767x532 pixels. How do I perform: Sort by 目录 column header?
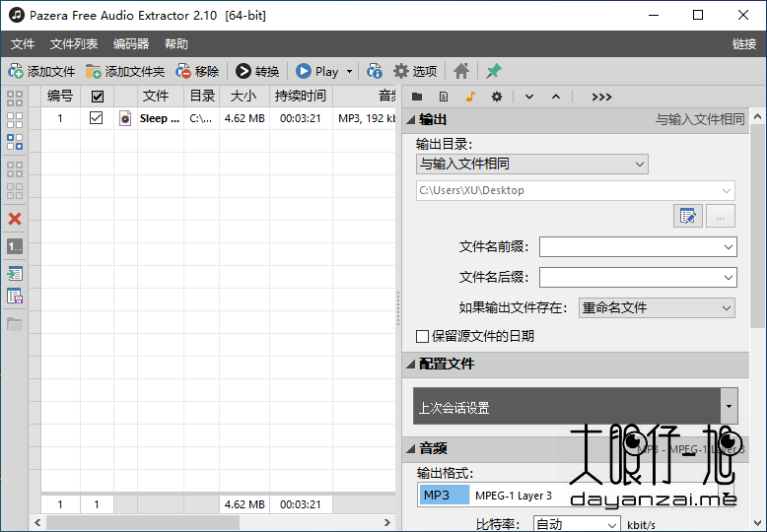tap(201, 97)
